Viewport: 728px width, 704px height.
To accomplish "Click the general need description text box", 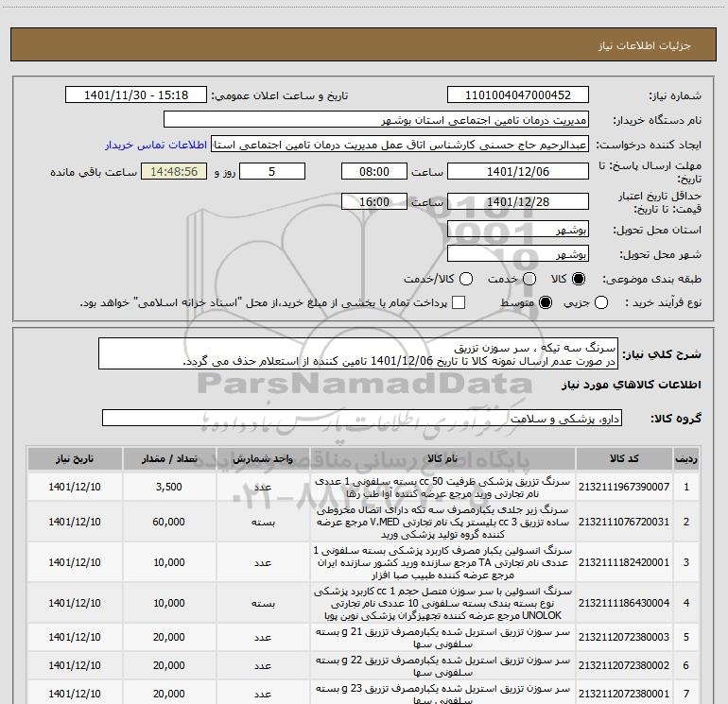I will 358,354.
